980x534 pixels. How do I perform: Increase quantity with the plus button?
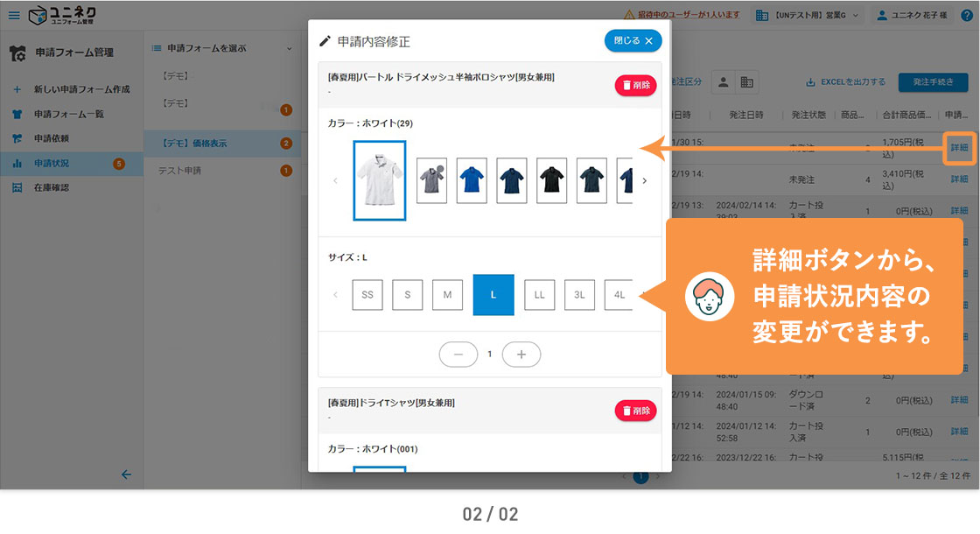pyautogui.click(x=521, y=354)
